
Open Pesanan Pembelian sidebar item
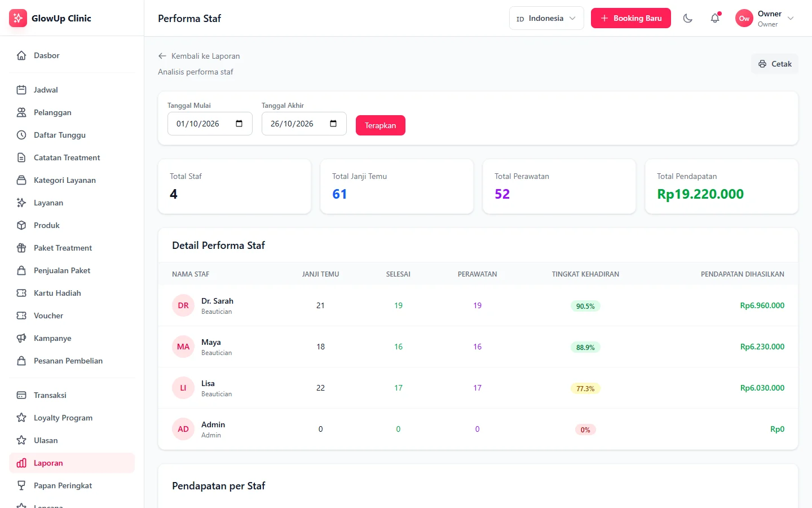(x=72, y=361)
